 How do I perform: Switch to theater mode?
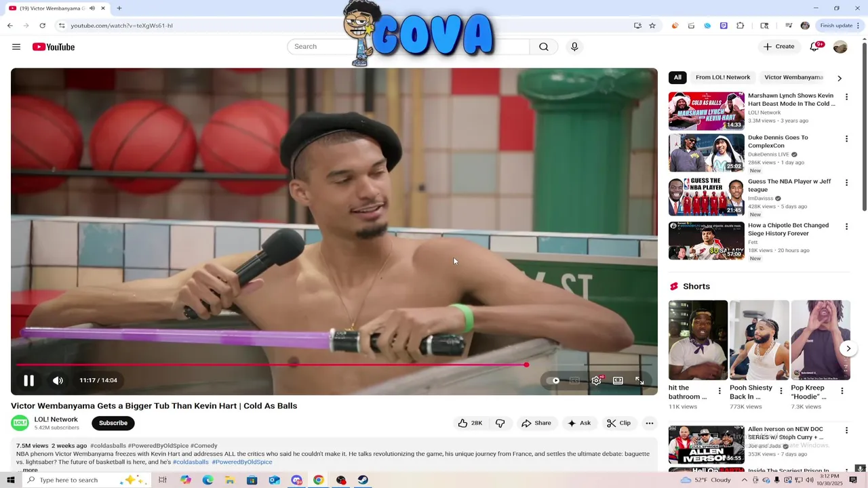click(x=618, y=380)
